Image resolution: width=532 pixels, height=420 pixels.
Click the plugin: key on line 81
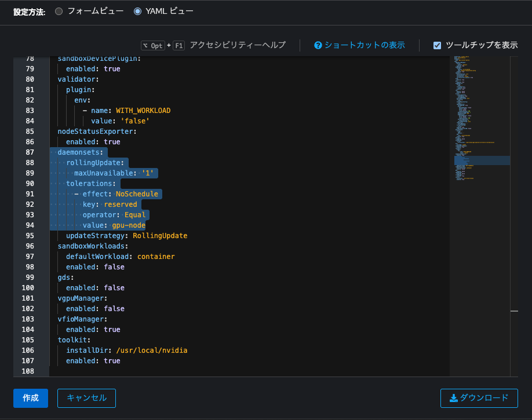coord(81,90)
